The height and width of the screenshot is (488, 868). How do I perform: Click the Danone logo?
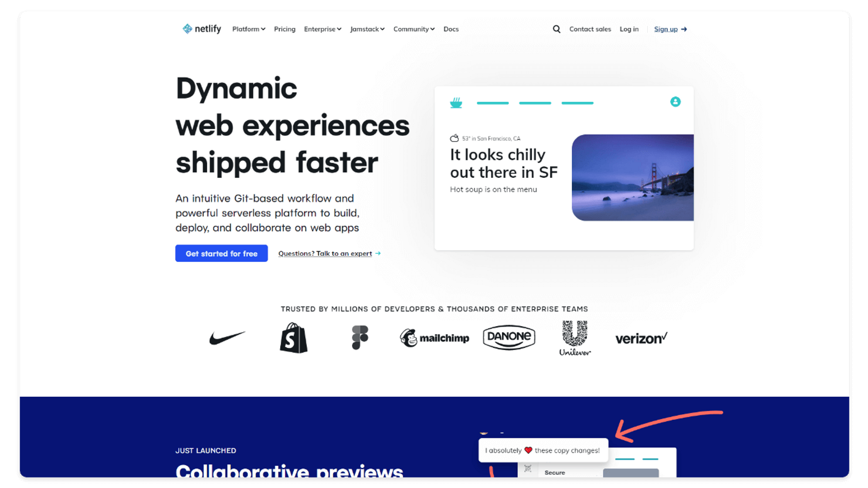(x=509, y=337)
